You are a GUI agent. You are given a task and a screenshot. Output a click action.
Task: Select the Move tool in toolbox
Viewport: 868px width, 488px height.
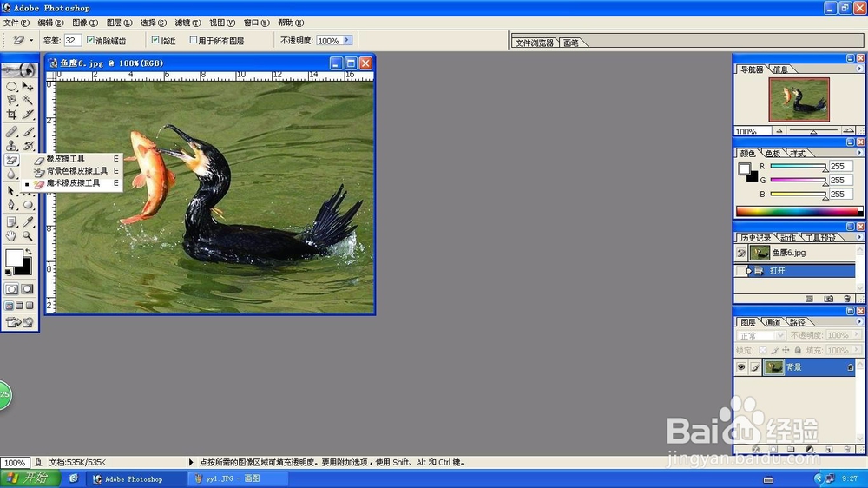pyautogui.click(x=28, y=87)
